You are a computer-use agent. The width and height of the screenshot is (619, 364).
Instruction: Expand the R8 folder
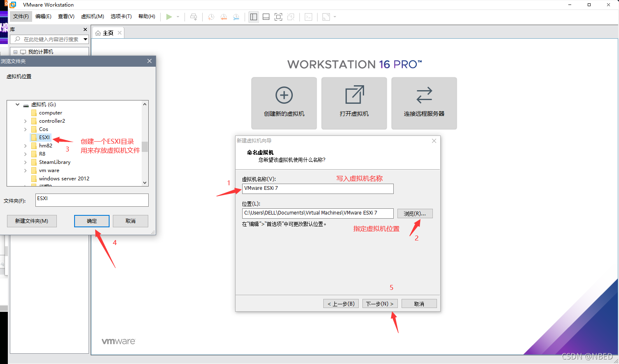[x=26, y=154]
